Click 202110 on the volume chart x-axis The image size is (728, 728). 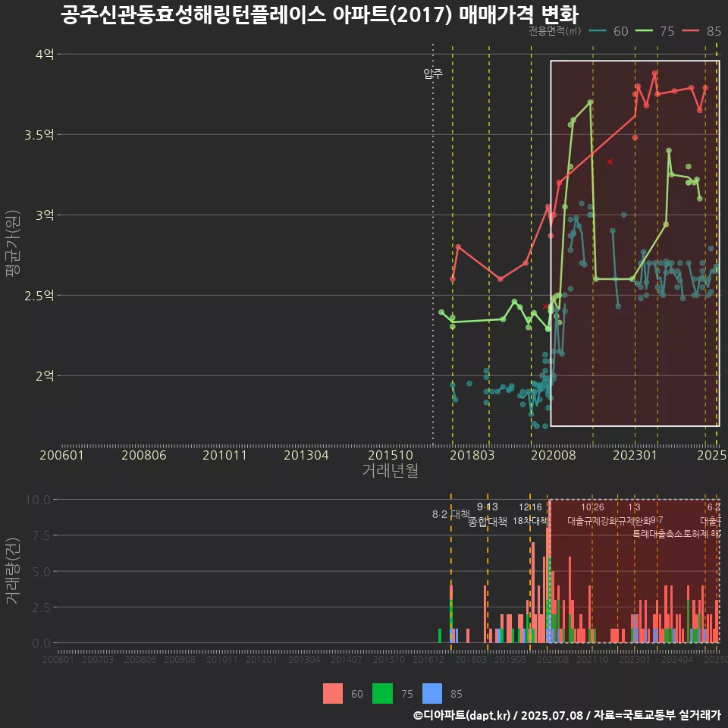coord(592,659)
